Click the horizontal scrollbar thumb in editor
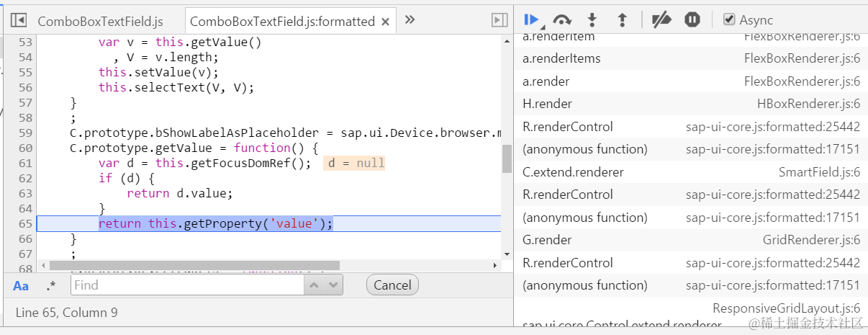The width and height of the screenshot is (868, 335). [194, 265]
